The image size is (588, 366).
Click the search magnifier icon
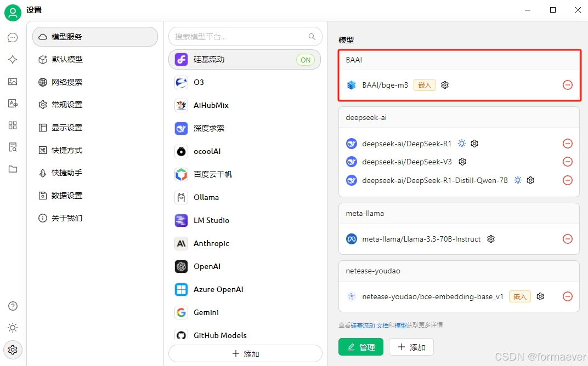(312, 37)
